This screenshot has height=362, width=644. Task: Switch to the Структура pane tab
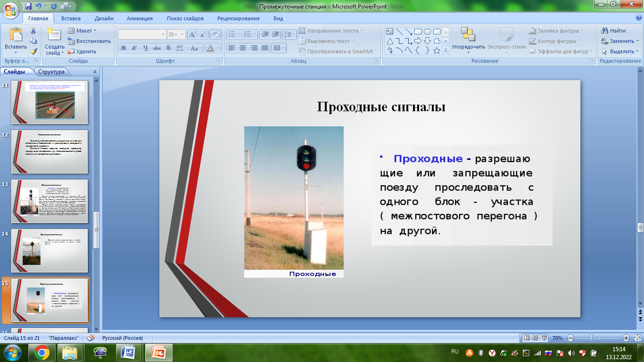tap(51, 72)
